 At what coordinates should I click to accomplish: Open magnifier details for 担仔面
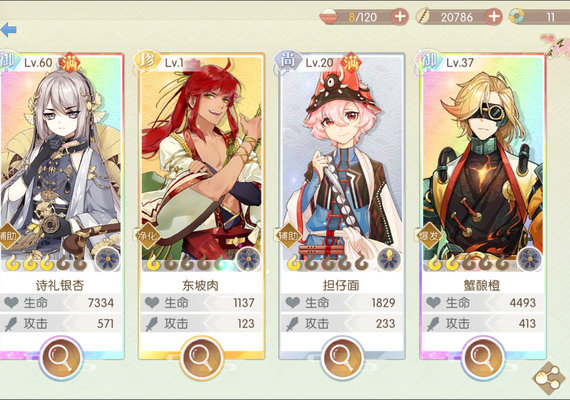click(x=342, y=358)
